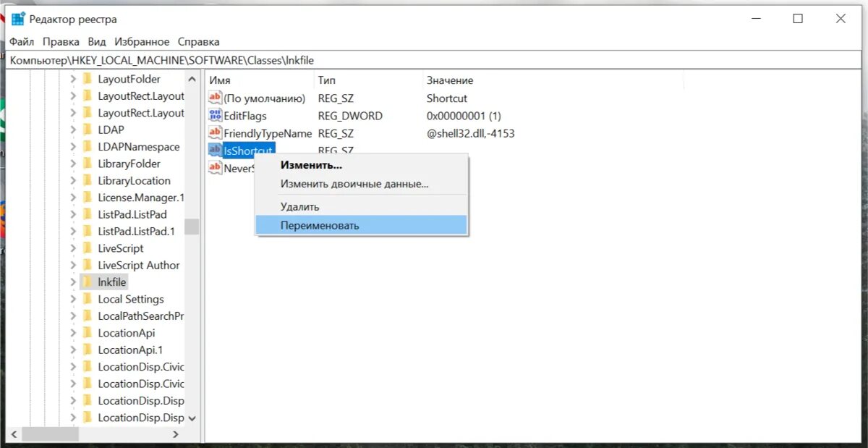Open the Правка menu
This screenshot has width=868, height=448.
click(61, 42)
